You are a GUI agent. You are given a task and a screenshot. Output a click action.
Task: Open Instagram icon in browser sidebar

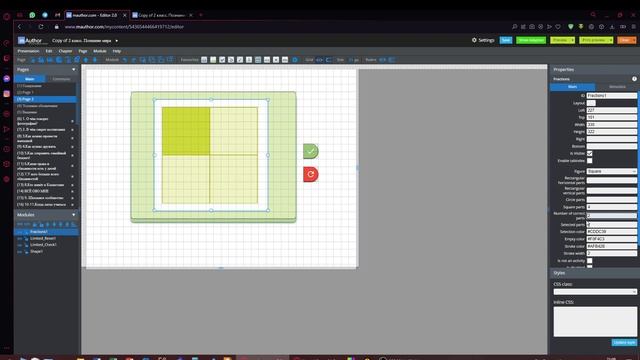click(7, 94)
